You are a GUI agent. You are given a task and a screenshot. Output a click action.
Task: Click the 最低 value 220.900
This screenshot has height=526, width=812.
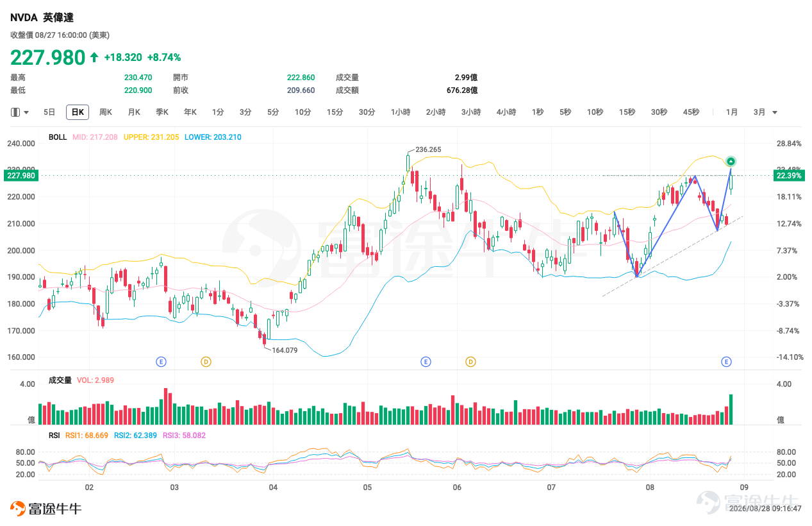point(138,90)
